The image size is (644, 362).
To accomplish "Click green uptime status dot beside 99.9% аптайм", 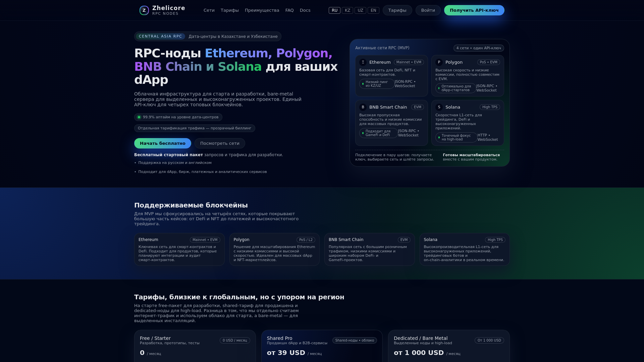I will coord(139,117).
